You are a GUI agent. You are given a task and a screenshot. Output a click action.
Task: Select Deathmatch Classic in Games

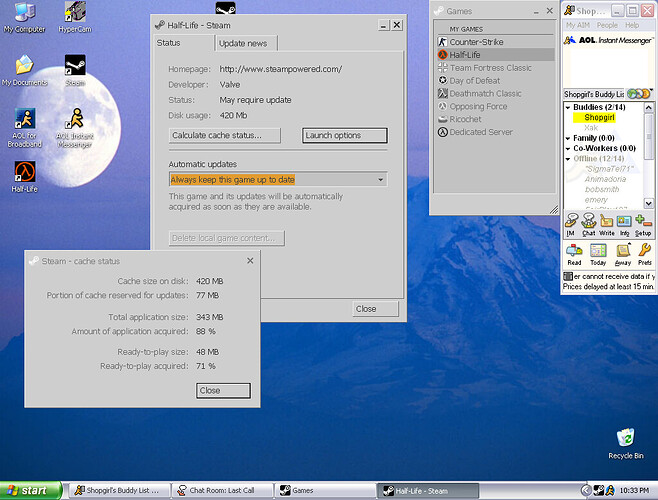click(x=495, y=94)
